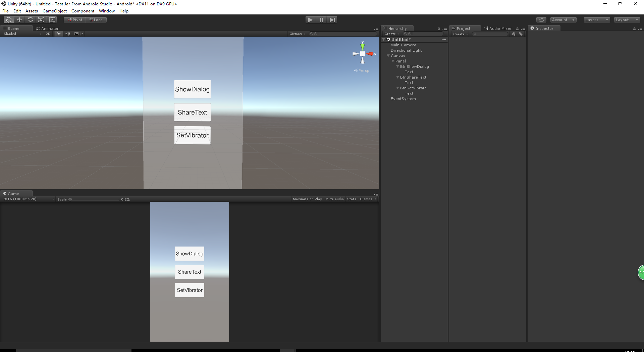Screen dimensions: 644x352
Task: Select the Move tool
Action: 19,20
